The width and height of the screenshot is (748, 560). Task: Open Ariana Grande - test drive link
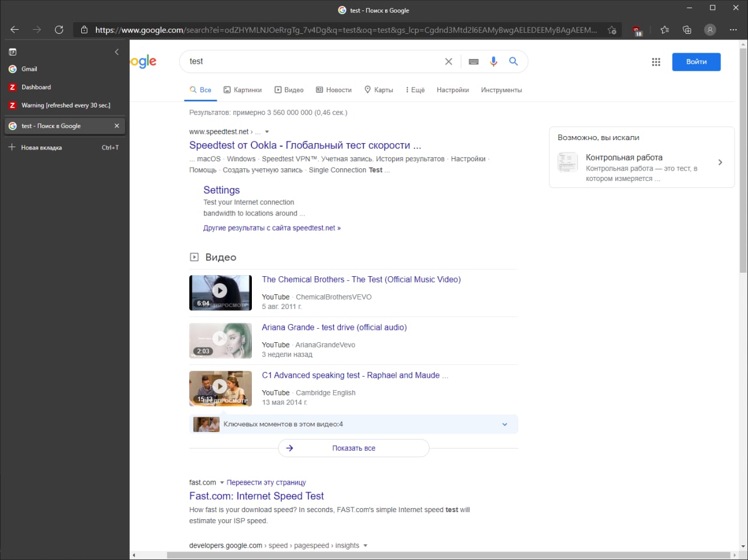click(334, 328)
